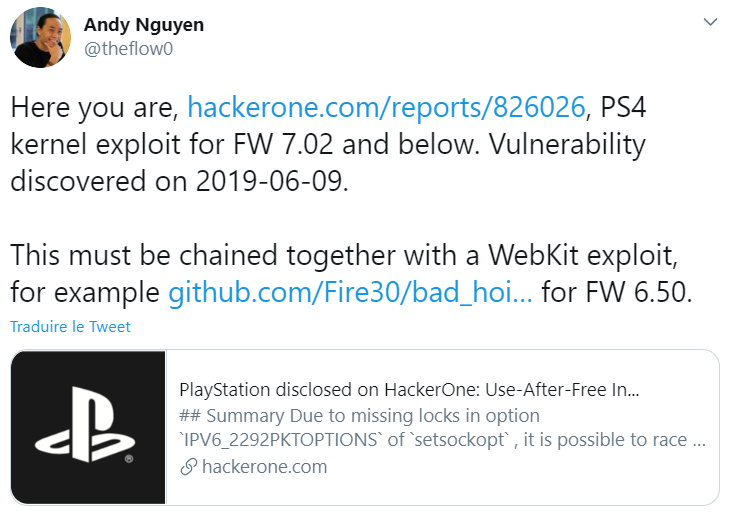Open the tweet options chevron menu

710,22
